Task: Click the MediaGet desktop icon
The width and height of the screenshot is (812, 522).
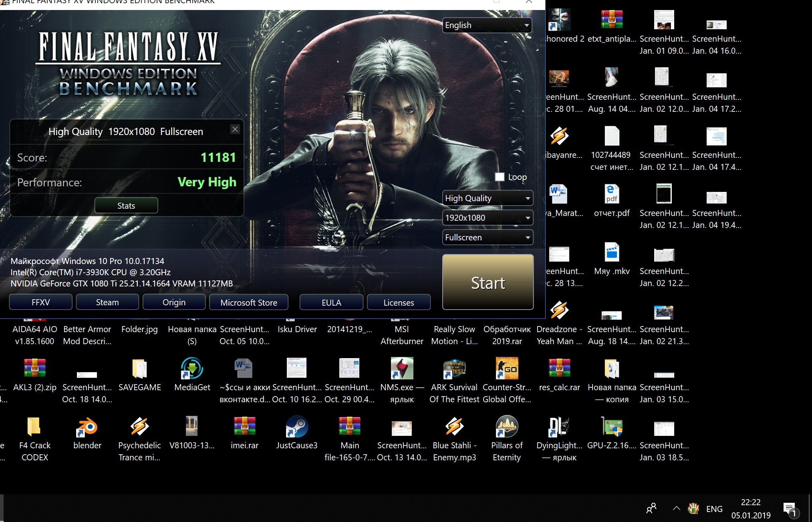Action: (192, 369)
